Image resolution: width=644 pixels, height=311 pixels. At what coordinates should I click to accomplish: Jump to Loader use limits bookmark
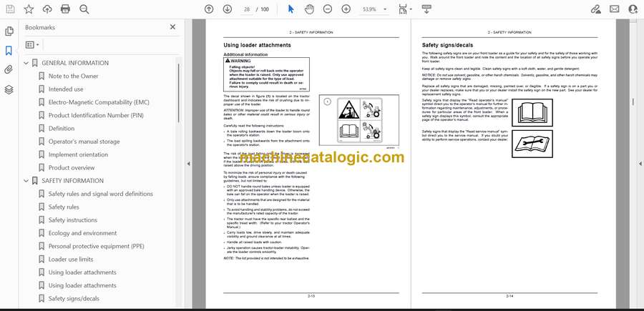pos(71,260)
